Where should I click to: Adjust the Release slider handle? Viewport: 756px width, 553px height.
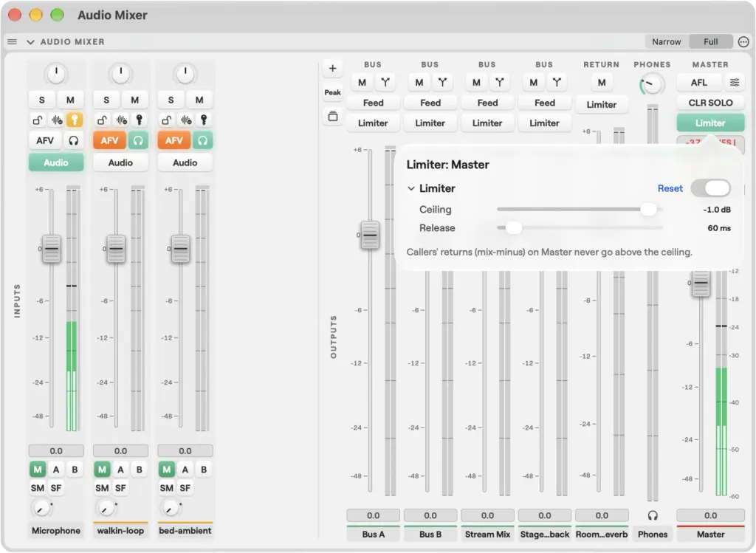(514, 227)
